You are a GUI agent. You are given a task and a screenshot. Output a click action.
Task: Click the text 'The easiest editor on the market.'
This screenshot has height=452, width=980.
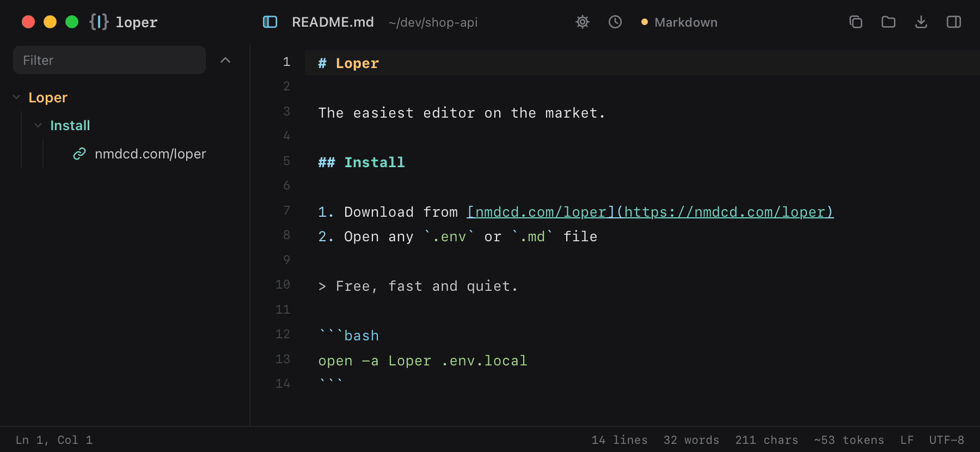[462, 113]
